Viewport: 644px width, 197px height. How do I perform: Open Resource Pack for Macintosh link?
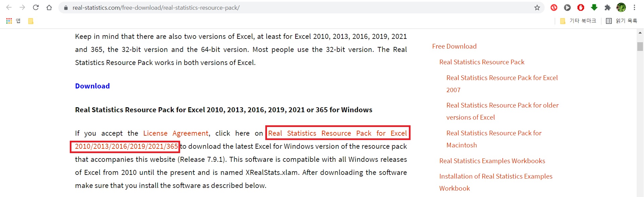(494, 139)
